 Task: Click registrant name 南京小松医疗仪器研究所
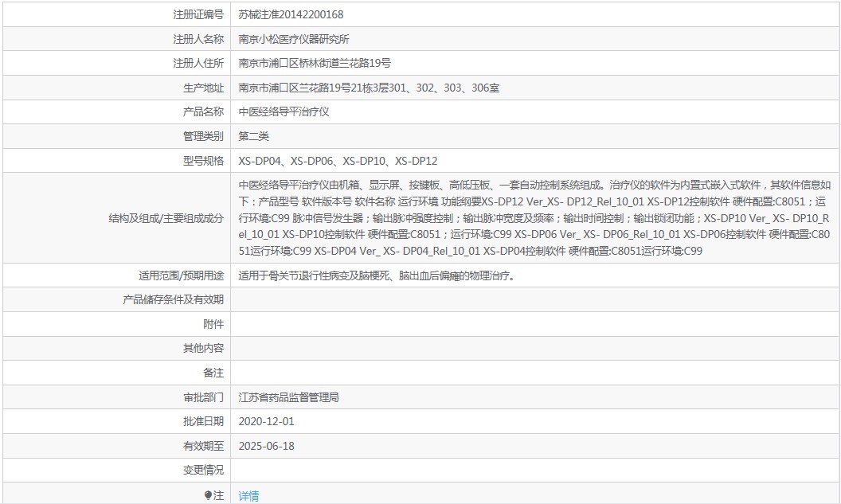click(293, 39)
